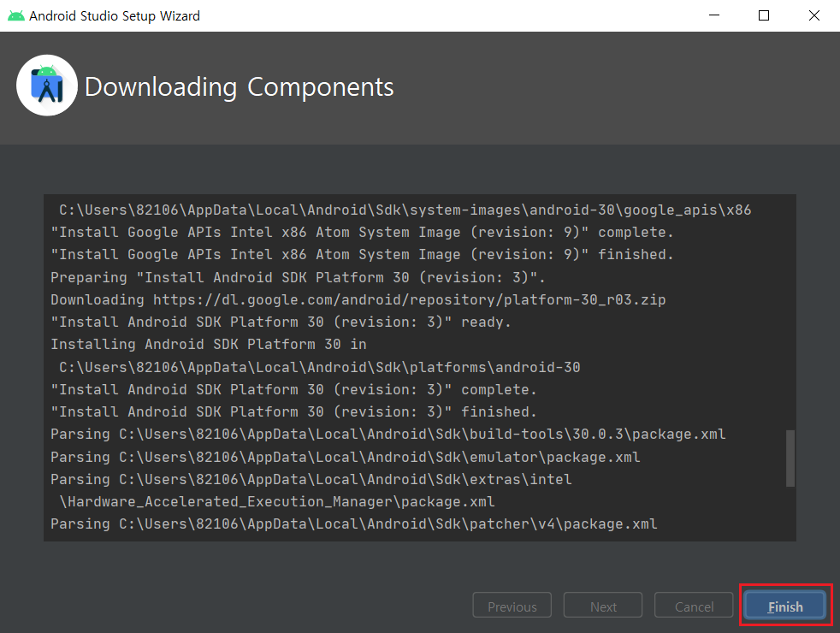Click the 'Downloading Components' heading
840x633 pixels.
coord(239,86)
